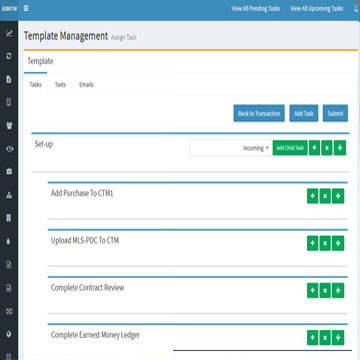
Task: Open View All Upcoming Tasks link
Action: click(x=317, y=9)
